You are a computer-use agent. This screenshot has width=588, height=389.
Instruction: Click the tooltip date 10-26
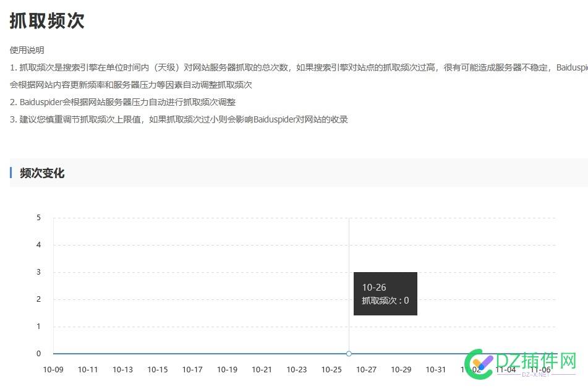pyautogui.click(x=374, y=288)
